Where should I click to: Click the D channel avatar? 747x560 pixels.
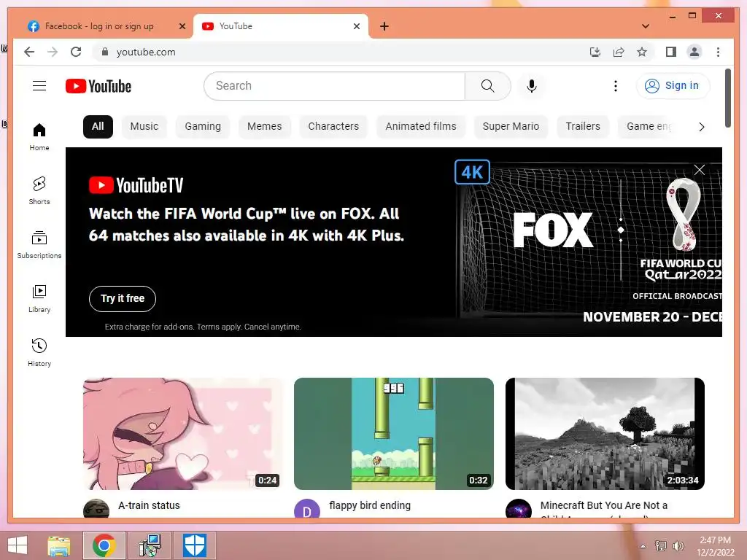[x=307, y=510]
